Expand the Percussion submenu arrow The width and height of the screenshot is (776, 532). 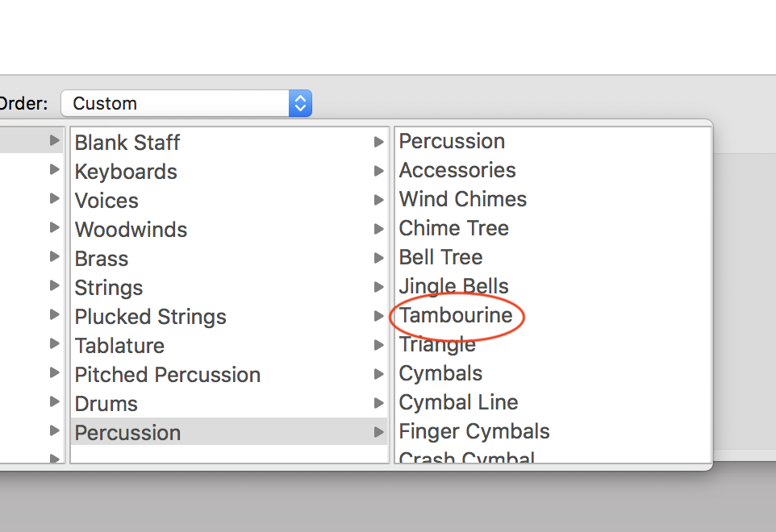pyautogui.click(x=379, y=433)
